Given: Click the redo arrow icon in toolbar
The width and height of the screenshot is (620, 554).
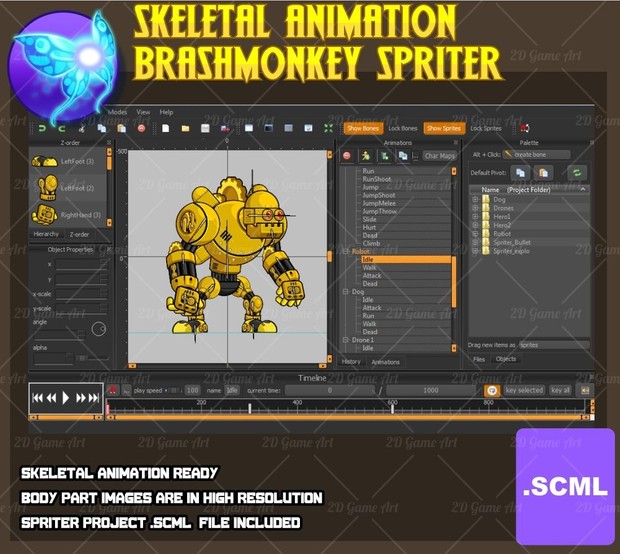Looking at the screenshot, I should click(62, 129).
